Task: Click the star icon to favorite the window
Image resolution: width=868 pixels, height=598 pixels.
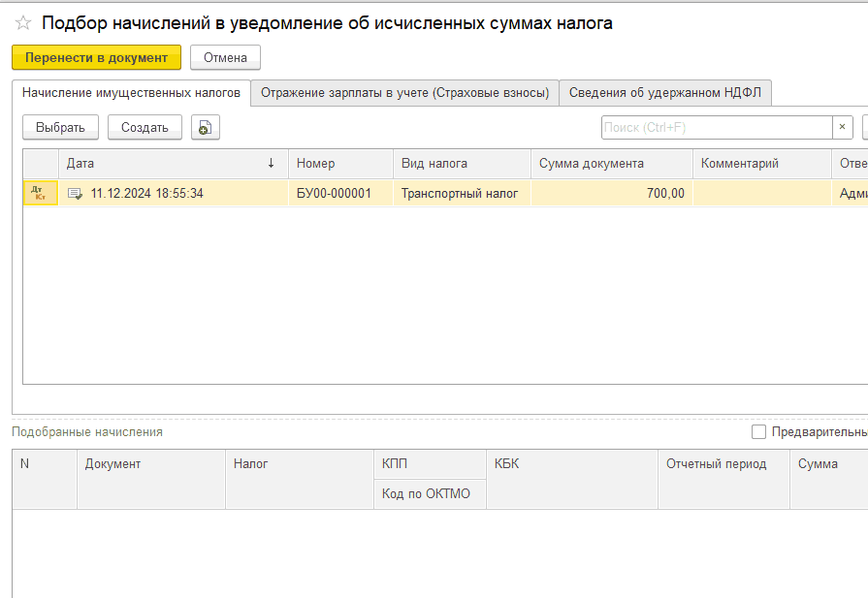Action: (x=21, y=22)
